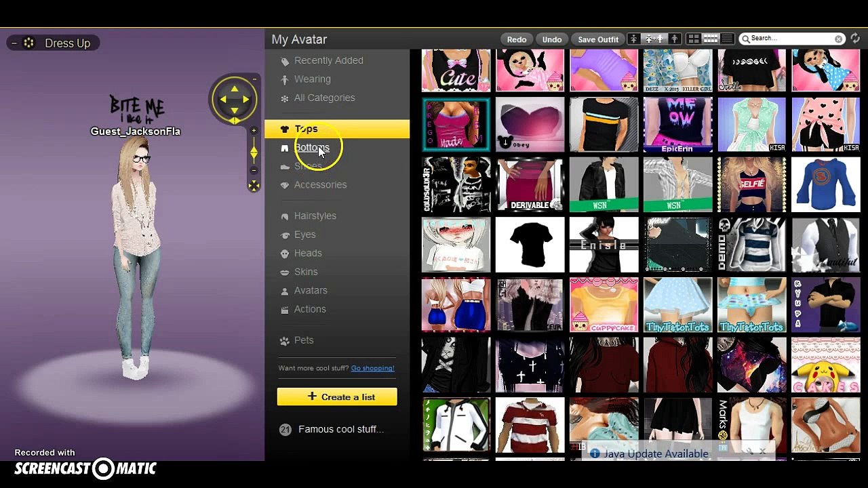Try on the Obey pink bandeau top
868x488 pixels.
[530, 125]
